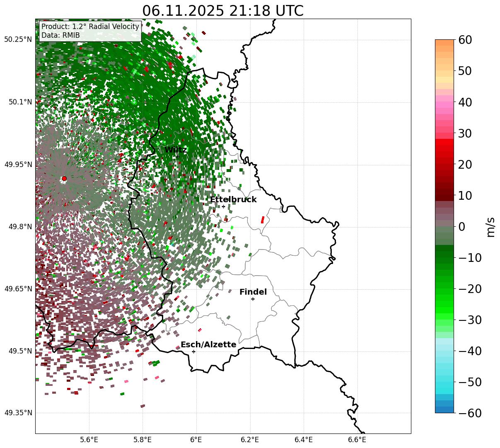The width and height of the screenshot is (500, 448).
Task: Click the Ettelbruck city label
Action: pos(233,200)
